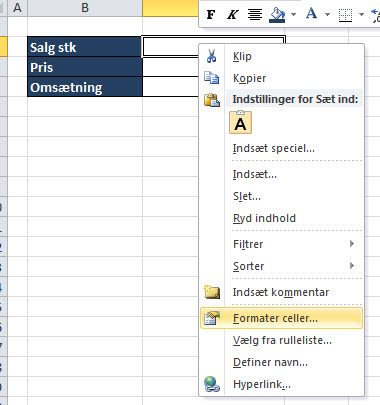Open the fill color dropdown arrow
Viewport: 380px width, 405px height.
click(x=293, y=14)
